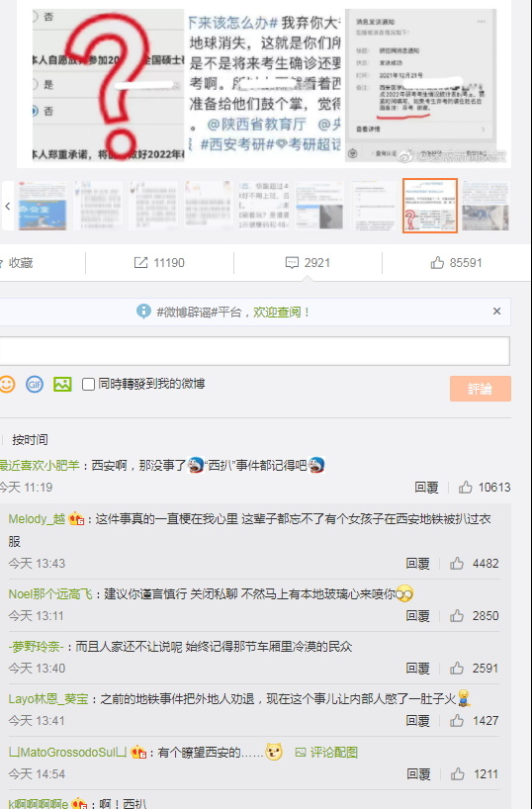Submit with the orange 評論 button

(x=481, y=389)
